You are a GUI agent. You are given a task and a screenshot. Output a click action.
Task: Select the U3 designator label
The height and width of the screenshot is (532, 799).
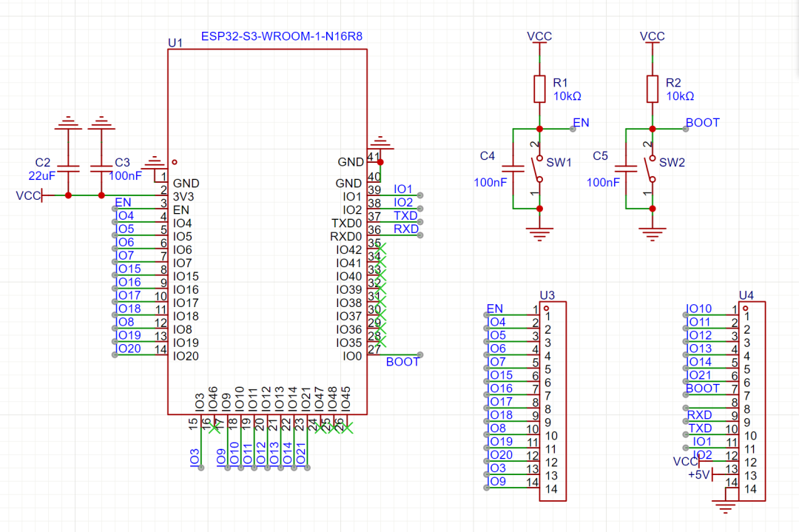547,295
